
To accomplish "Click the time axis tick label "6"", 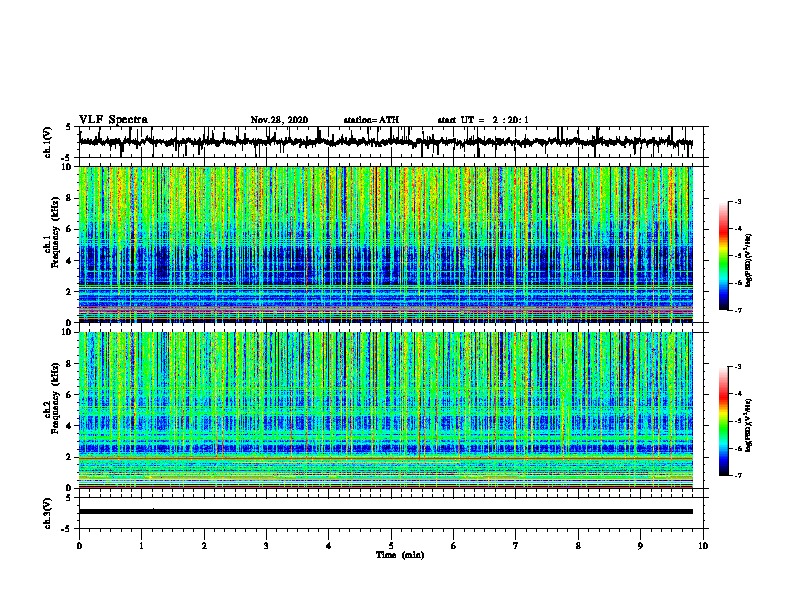I will (453, 546).
